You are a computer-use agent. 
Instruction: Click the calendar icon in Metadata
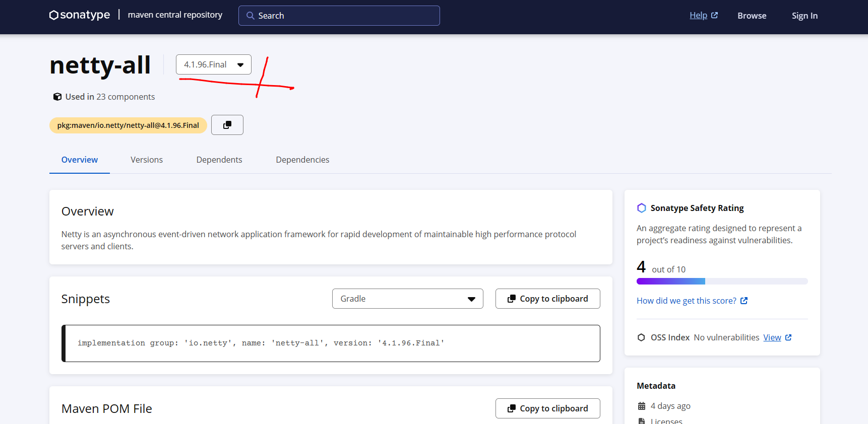point(642,406)
